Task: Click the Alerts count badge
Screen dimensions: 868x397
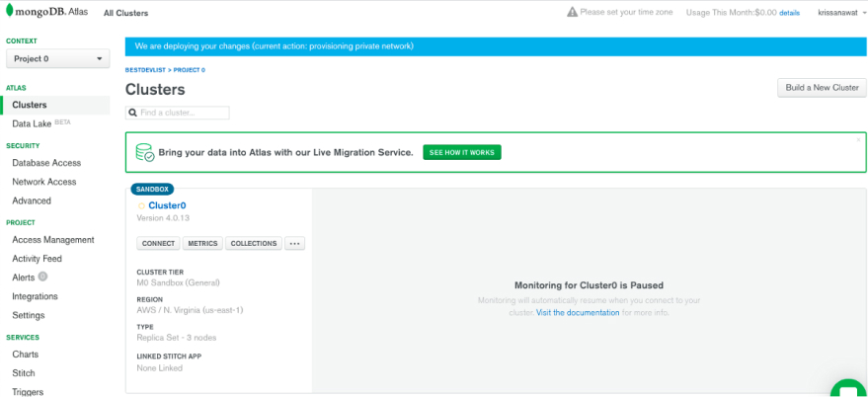Action: point(42,277)
